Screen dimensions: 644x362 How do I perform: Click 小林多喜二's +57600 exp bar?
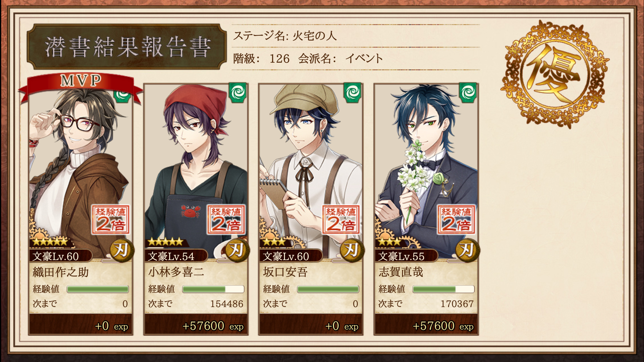(x=196, y=325)
